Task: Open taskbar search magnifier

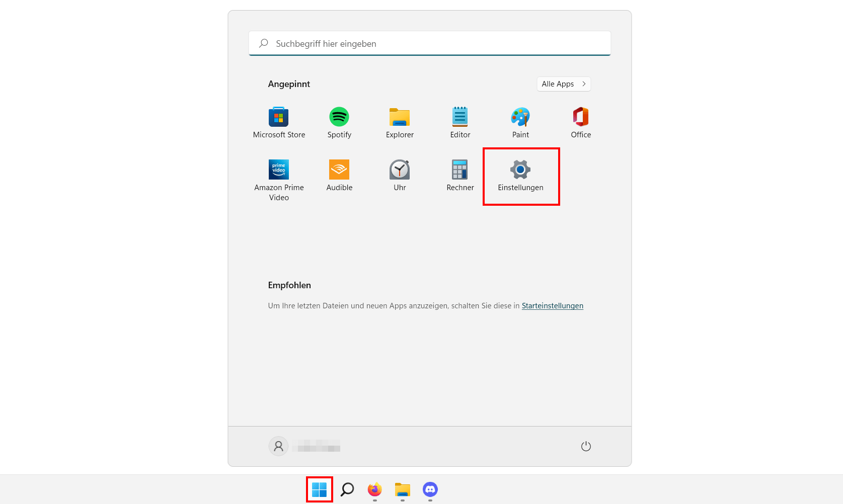Action: tap(347, 489)
